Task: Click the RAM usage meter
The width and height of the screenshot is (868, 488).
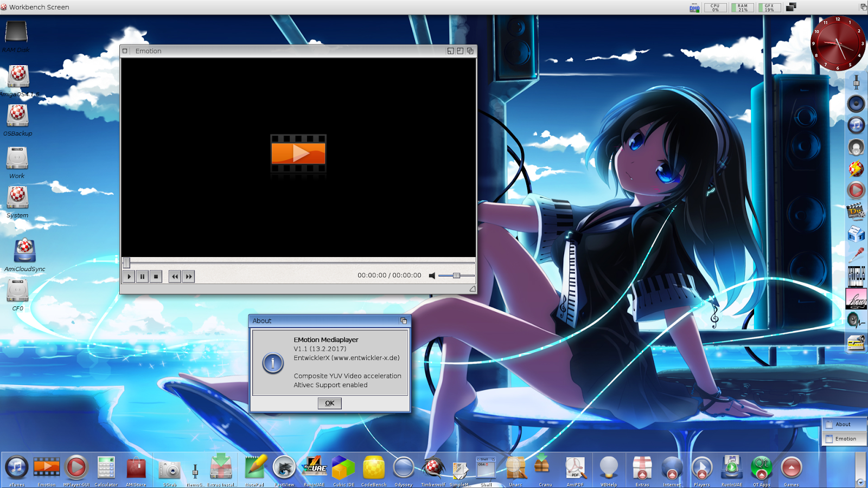Action: [x=742, y=8]
